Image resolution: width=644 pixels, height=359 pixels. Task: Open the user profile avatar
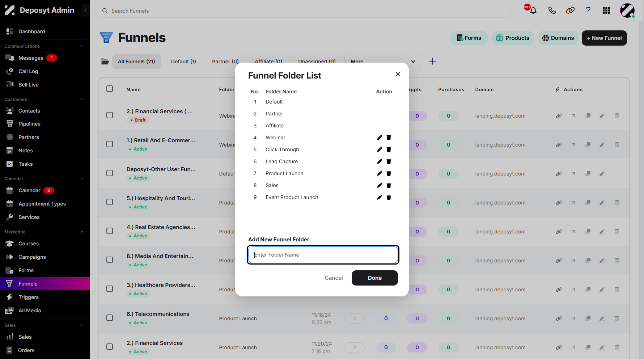click(x=627, y=10)
